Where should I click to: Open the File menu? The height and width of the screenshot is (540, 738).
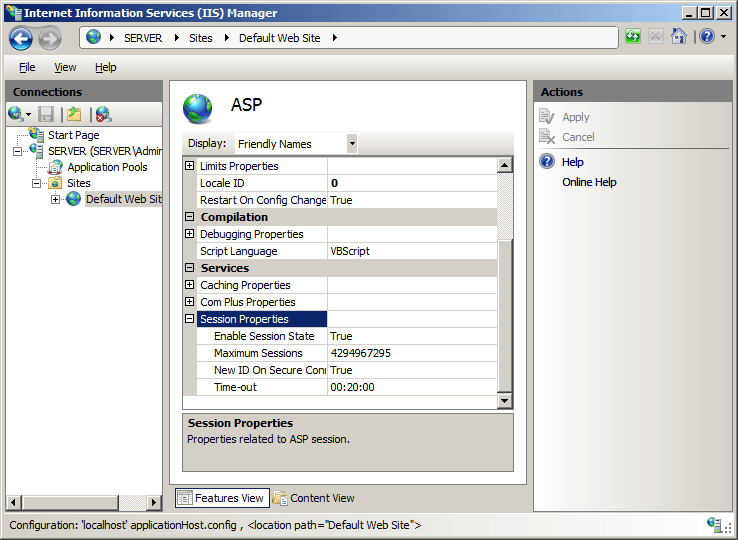click(x=27, y=67)
